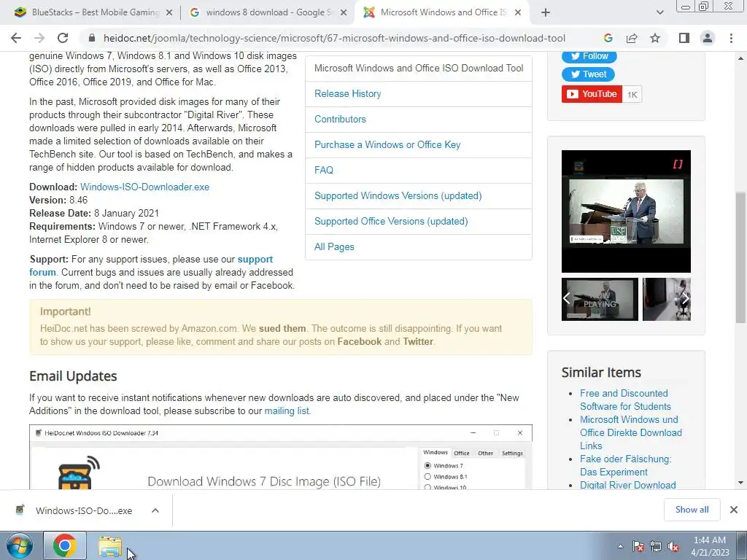
Task: Click the red bracket icon on video
Action: [678, 164]
